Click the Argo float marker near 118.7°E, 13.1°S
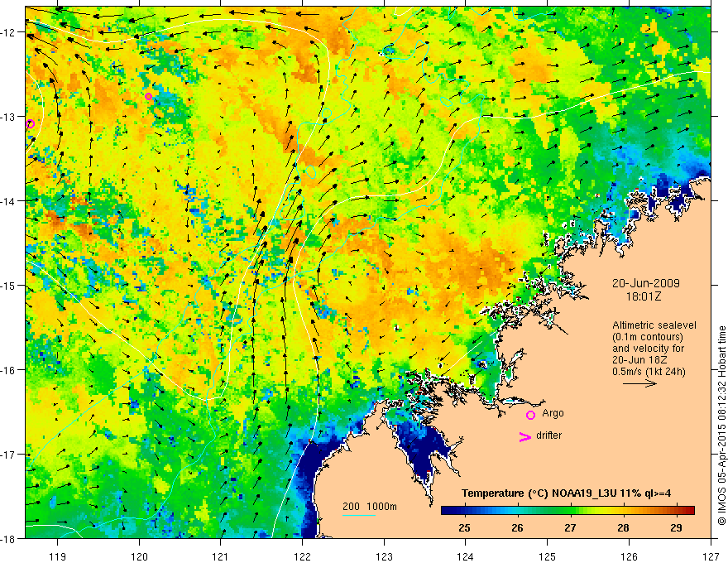 pyautogui.click(x=30, y=123)
